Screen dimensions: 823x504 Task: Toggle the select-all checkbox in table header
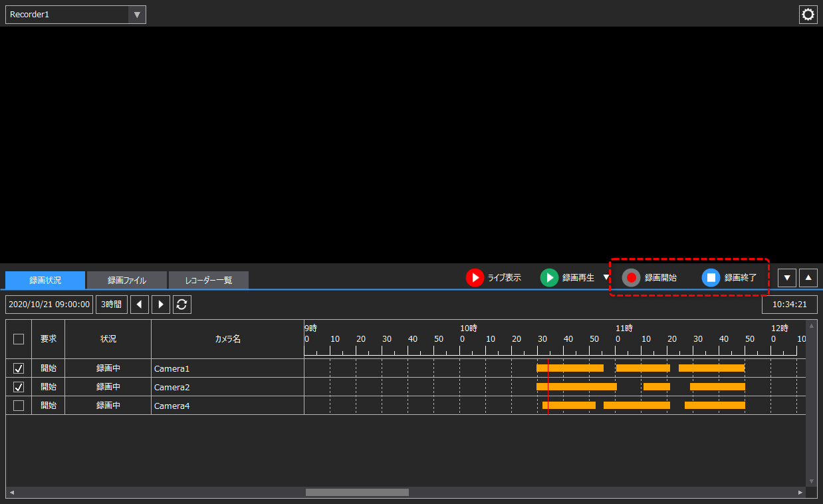point(19,338)
